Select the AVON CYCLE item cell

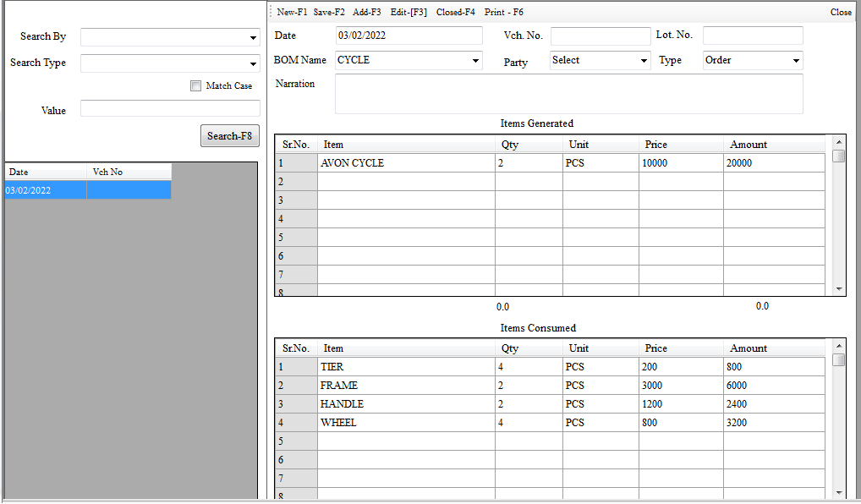(x=406, y=163)
